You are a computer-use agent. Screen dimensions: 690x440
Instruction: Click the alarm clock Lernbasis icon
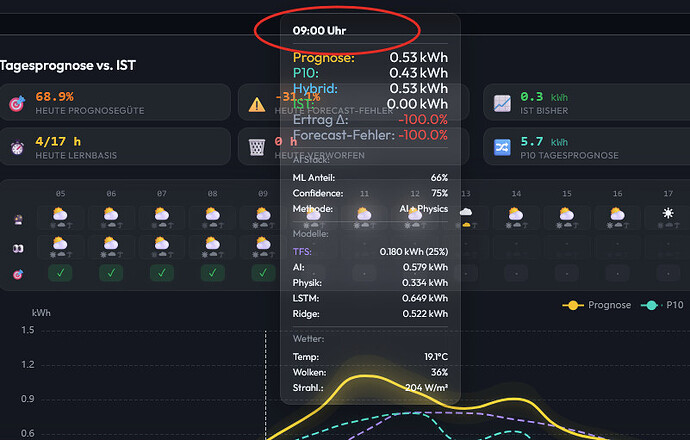17,147
